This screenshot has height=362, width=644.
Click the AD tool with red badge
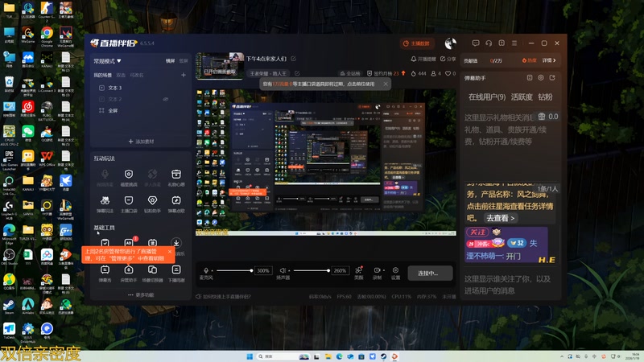coord(129,243)
